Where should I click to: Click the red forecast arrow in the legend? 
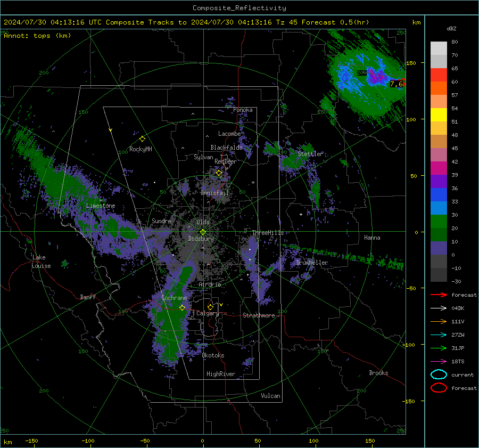point(439,295)
